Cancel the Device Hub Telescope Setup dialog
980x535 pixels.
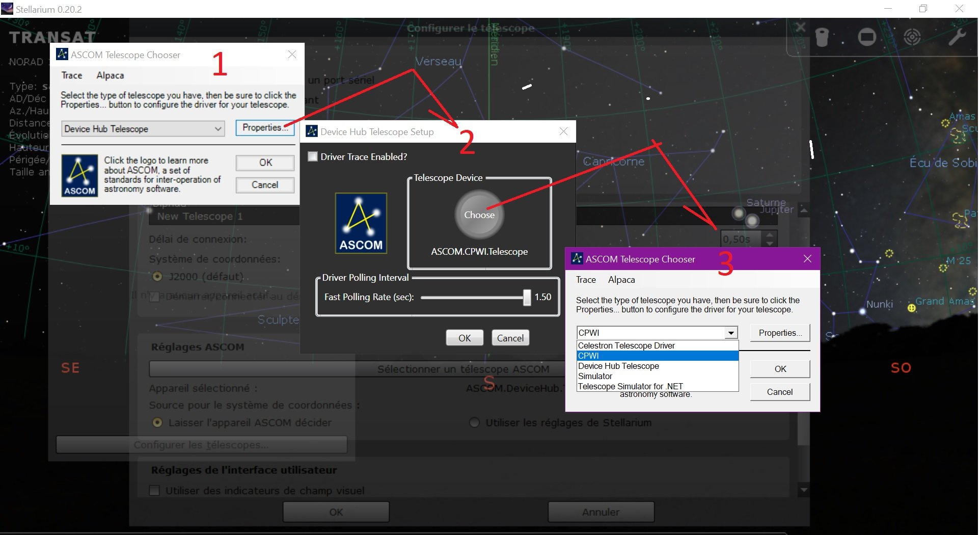(510, 338)
